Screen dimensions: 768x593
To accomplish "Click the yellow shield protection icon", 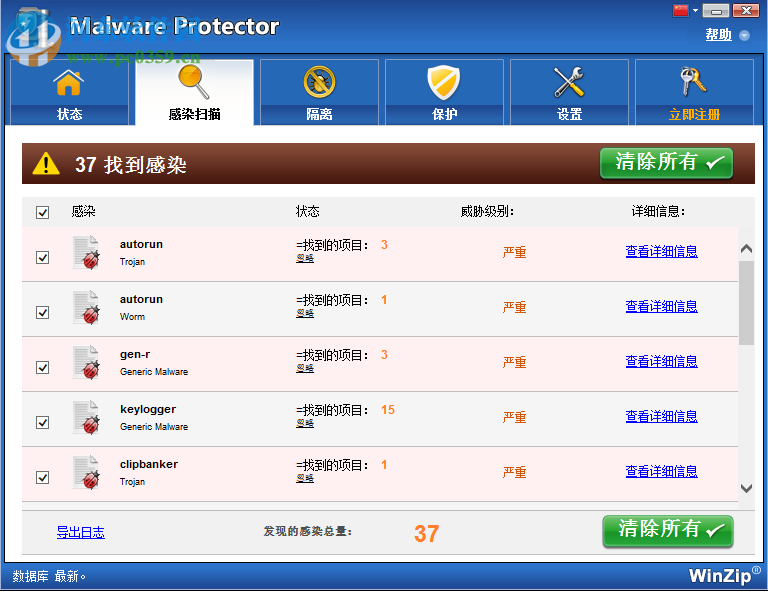I will pos(444,82).
